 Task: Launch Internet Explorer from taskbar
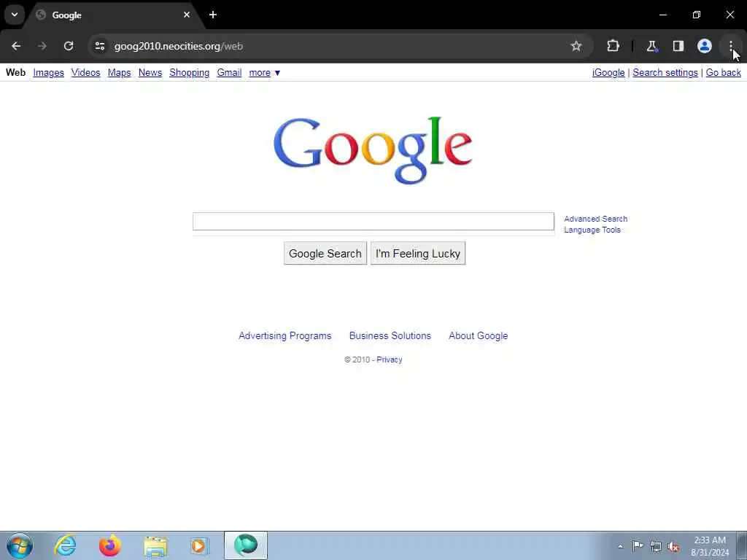pos(65,545)
